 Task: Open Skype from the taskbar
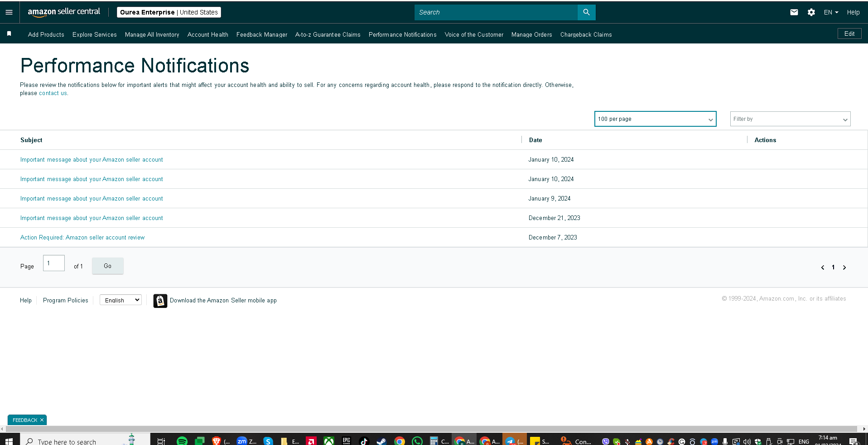click(268, 441)
